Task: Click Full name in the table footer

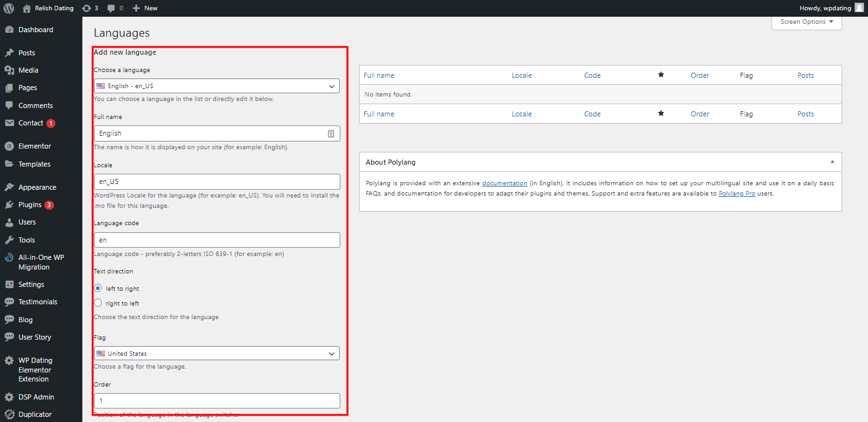Action: click(x=379, y=114)
